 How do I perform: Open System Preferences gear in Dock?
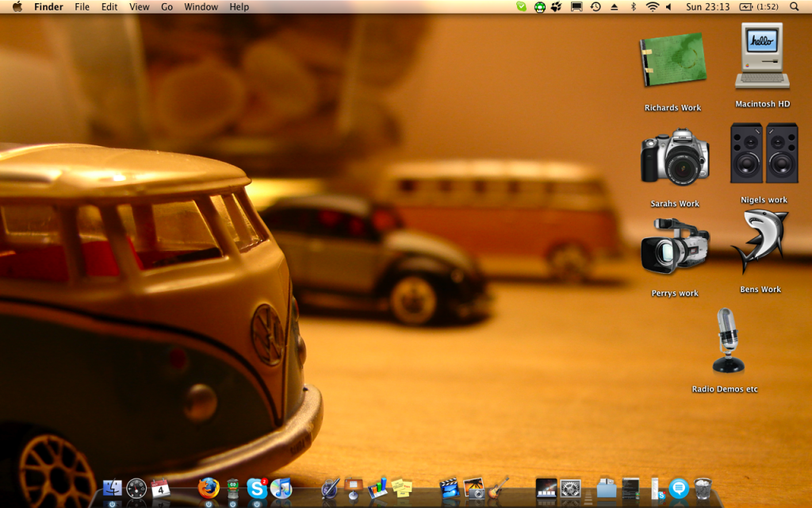(x=570, y=488)
